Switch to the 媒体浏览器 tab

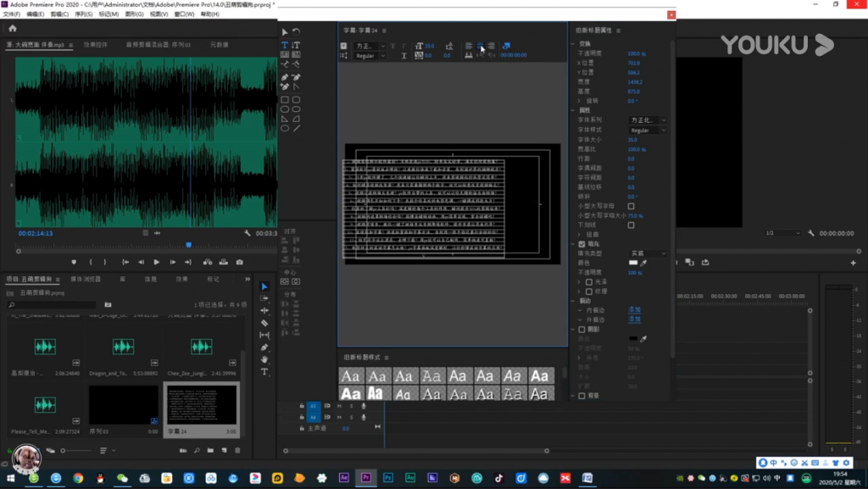[x=86, y=280]
